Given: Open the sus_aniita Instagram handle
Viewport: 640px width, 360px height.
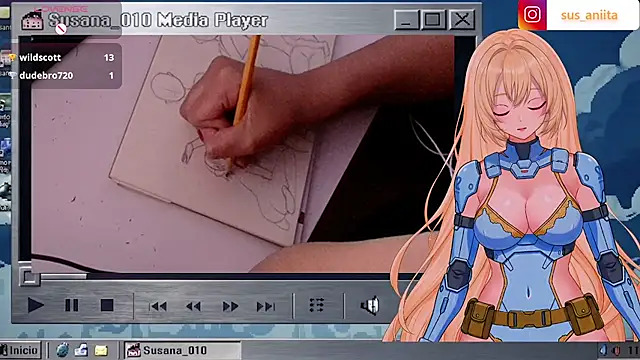Looking at the screenshot, I should [x=589, y=15].
